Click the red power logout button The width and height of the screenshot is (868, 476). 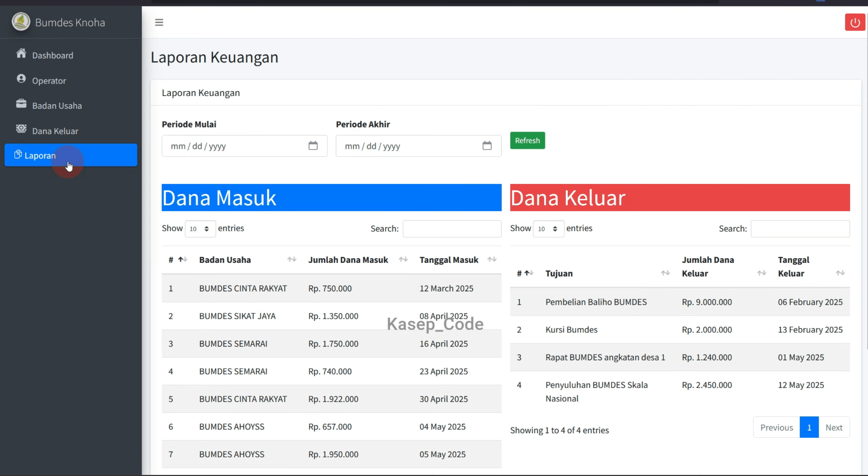click(x=855, y=22)
